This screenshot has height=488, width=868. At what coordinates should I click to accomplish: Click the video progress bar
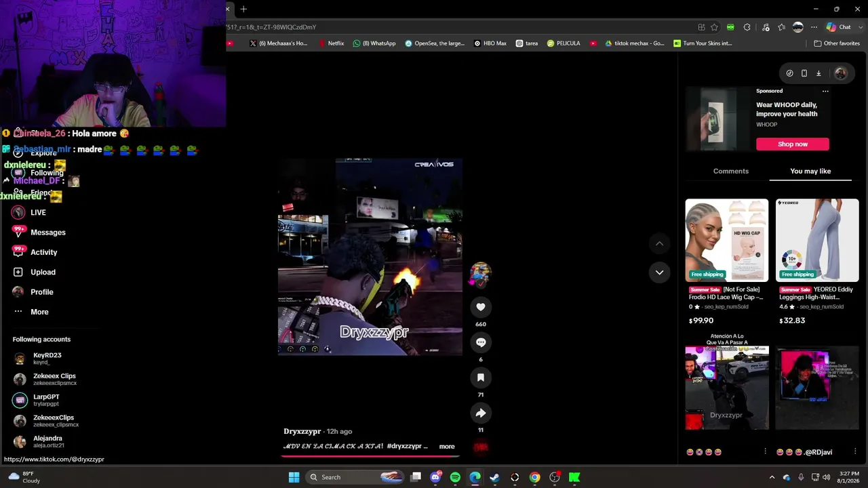[370, 456]
